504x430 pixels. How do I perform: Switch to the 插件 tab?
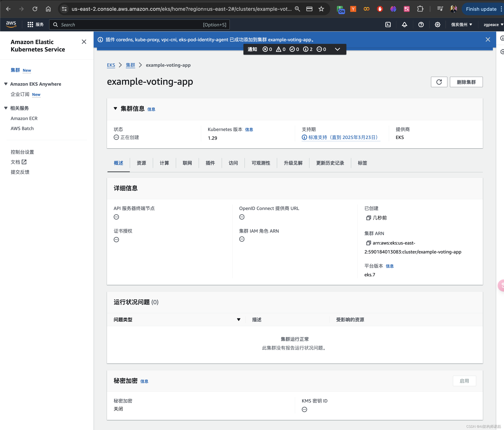[x=210, y=163]
